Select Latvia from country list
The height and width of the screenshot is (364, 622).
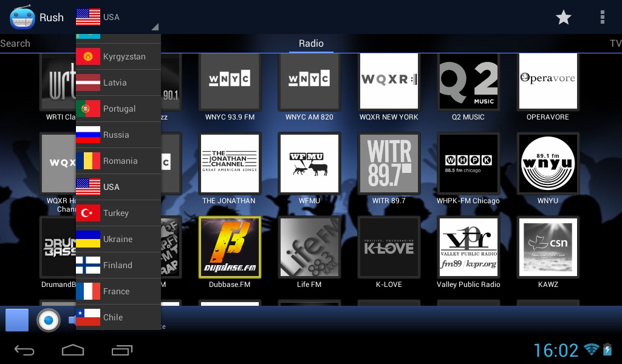[x=118, y=83]
